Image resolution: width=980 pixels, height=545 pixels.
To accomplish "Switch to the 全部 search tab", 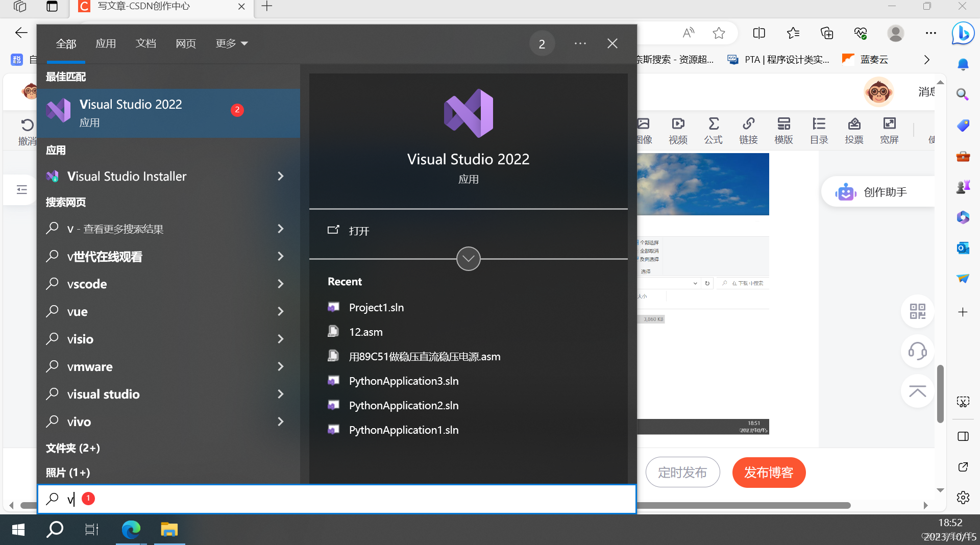I will pyautogui.click(x=66, y=44).
